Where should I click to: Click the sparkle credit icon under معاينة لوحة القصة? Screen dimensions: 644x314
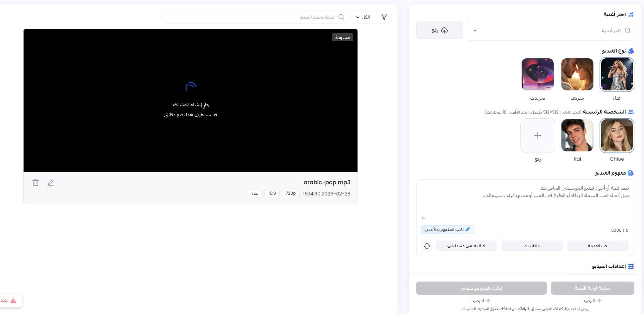tap(599, 300)
